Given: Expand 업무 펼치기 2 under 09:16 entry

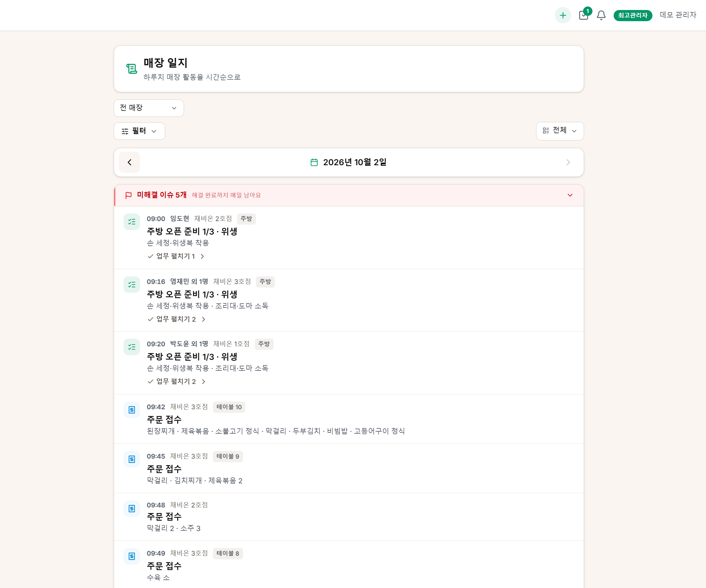Looking at the screenshot, I should (x=176, y=319).
